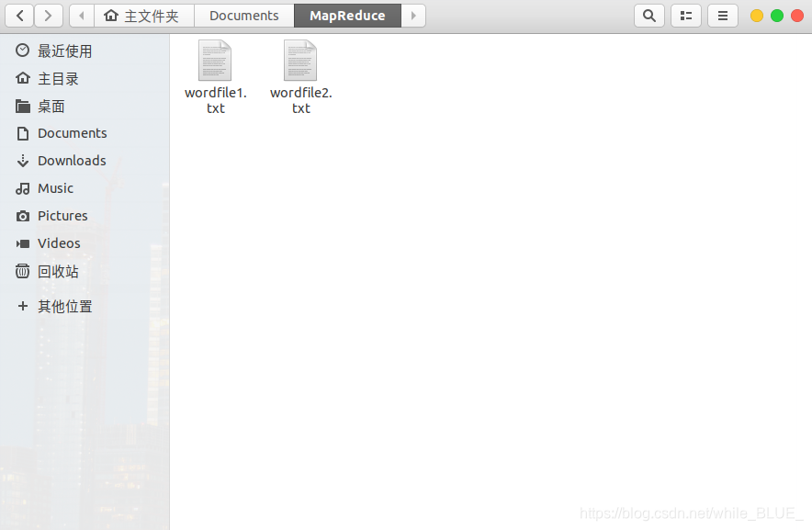The width and height of the screenshot is (812, 530).
Task: Open Music in sidebar
Action: pos(85,188)
